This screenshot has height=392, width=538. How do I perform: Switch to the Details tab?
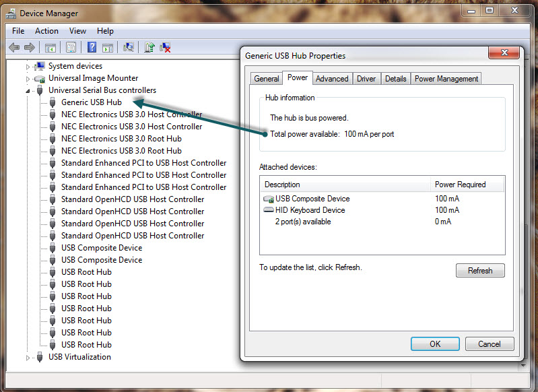pos(396,79)
